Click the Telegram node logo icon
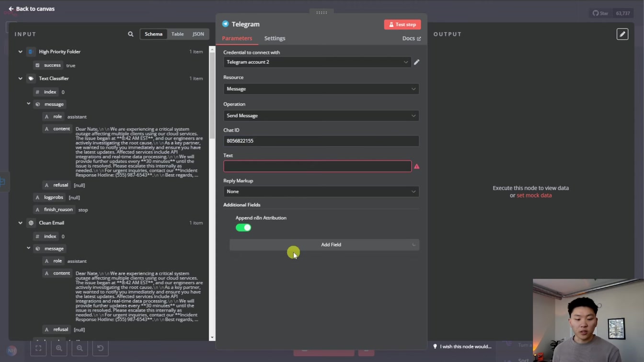Image resolution: width=644 pixels, height=362 pixels. [225, 24]
